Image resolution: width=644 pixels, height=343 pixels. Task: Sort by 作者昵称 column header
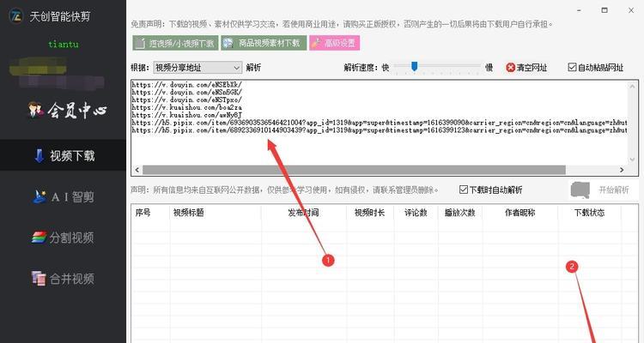[520, 213]
